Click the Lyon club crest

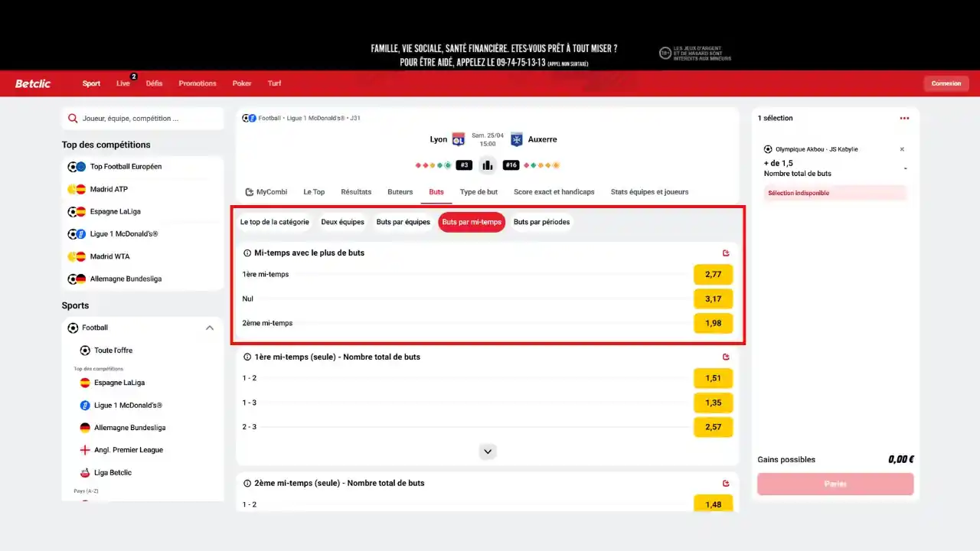pos(459,139)
